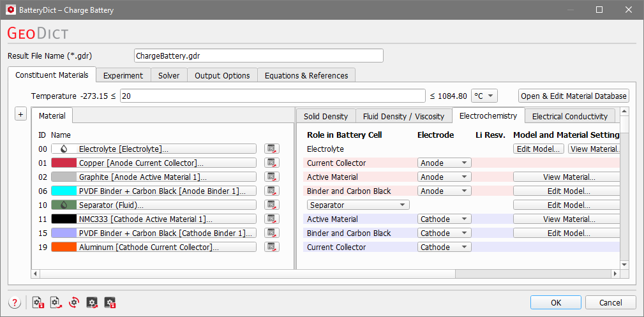644x317 pixels.
Task: Open the Output Options tab
Action: pyautogui.click(x=222, y=75)
